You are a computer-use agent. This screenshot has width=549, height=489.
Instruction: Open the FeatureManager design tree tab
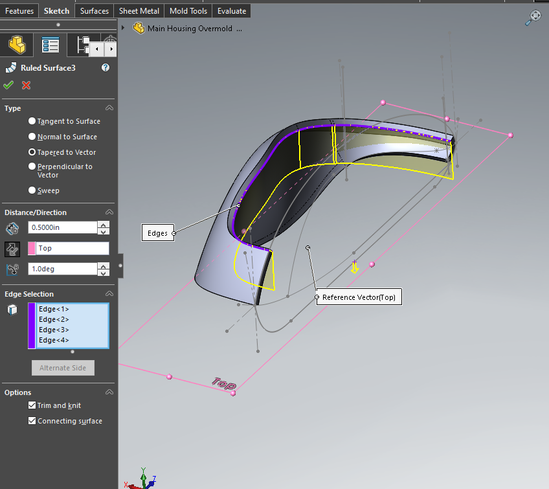tap(17, 45)
